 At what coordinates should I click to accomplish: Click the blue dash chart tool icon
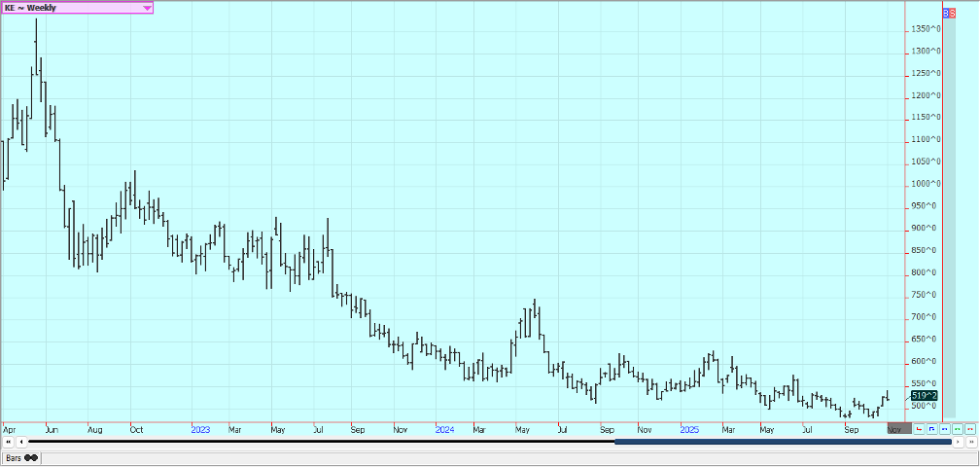pos(944,428)
